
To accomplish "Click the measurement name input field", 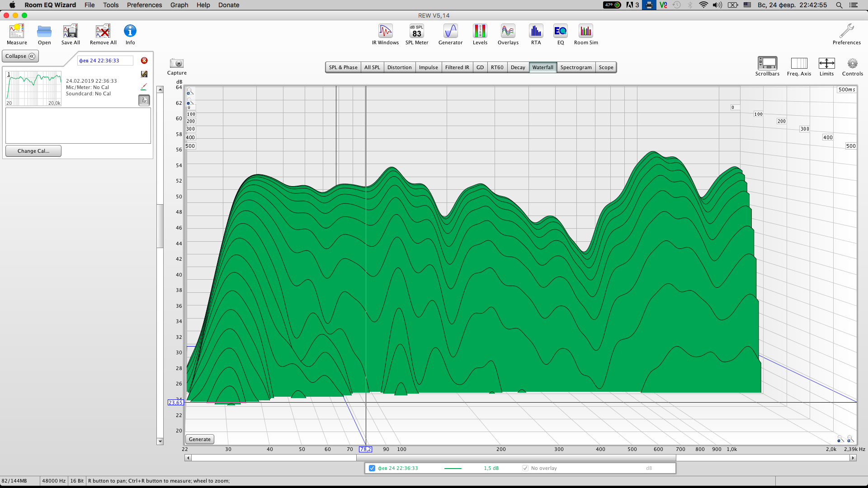I will click(105, 61).
